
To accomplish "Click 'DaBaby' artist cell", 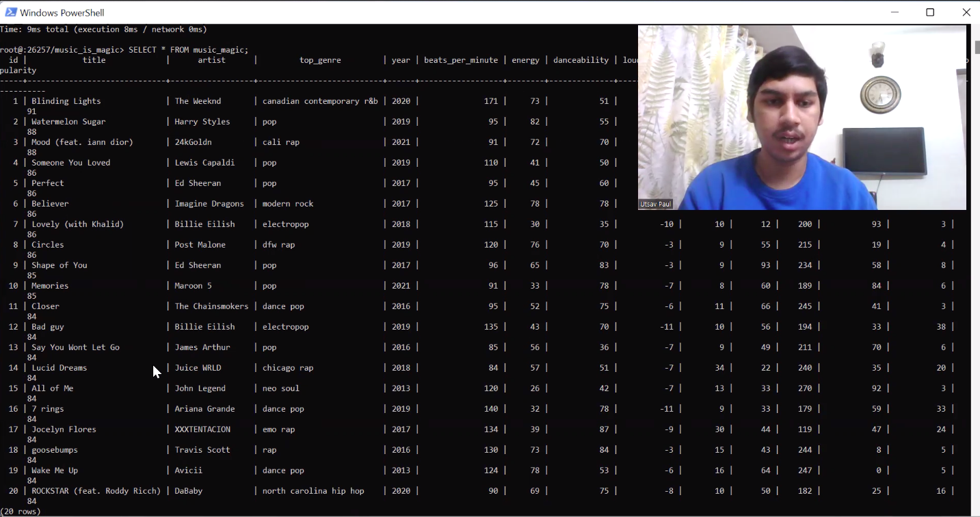I will 188,491.
